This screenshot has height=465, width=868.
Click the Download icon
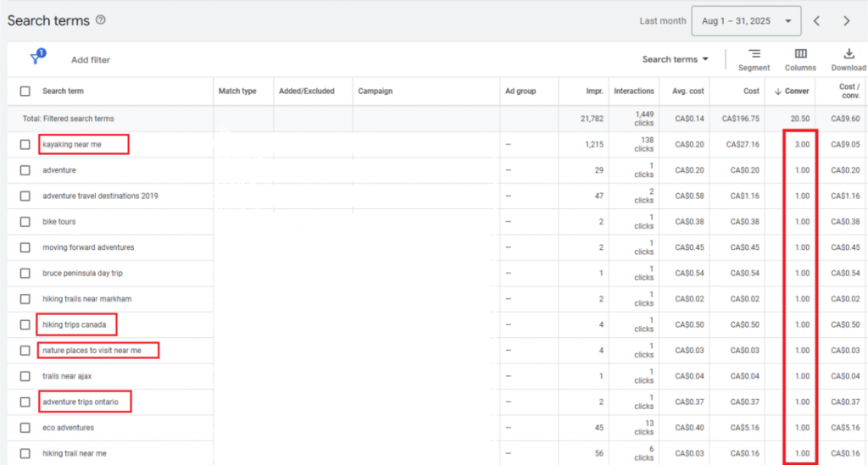pyautogui.click(x=849, y=54)
